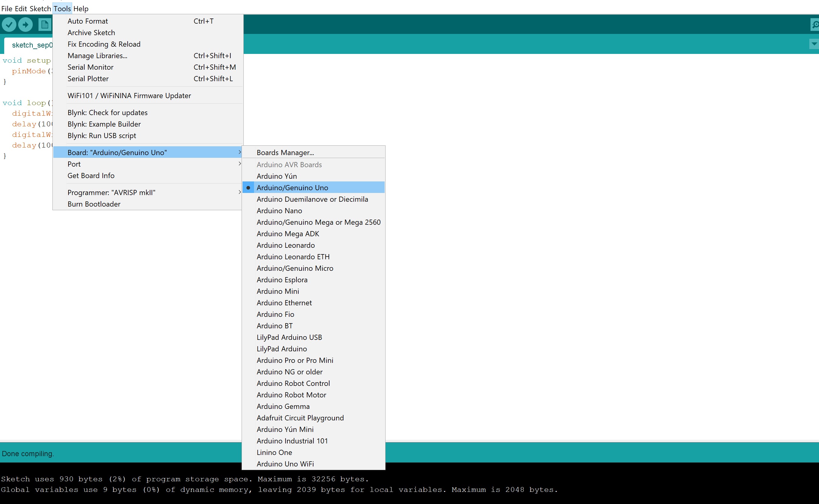This screenshot has height=504, width=819.
Task: Expand the Port submenu
Action: [147, 164]
